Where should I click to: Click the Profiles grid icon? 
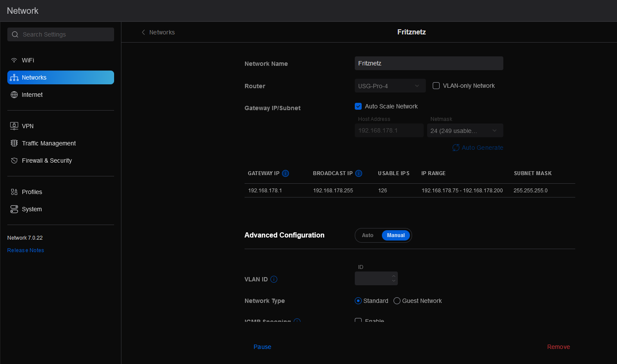pos(14,192)
